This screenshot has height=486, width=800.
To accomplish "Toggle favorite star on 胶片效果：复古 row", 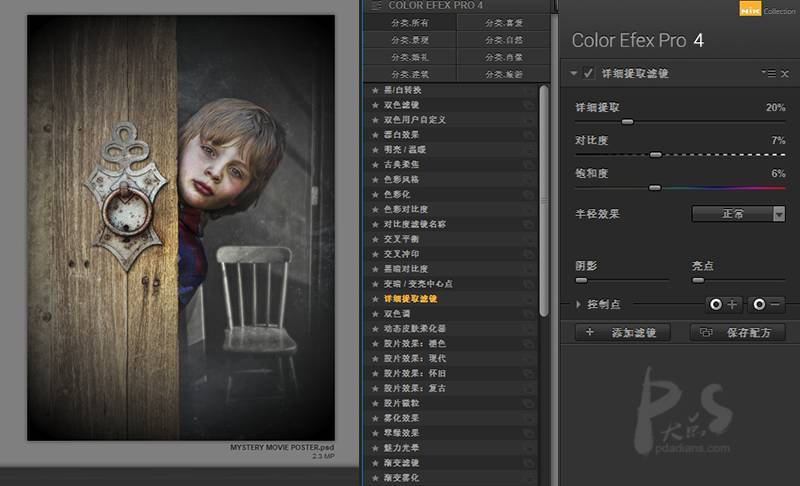I will pyautogui.click(x=375, y=388).
